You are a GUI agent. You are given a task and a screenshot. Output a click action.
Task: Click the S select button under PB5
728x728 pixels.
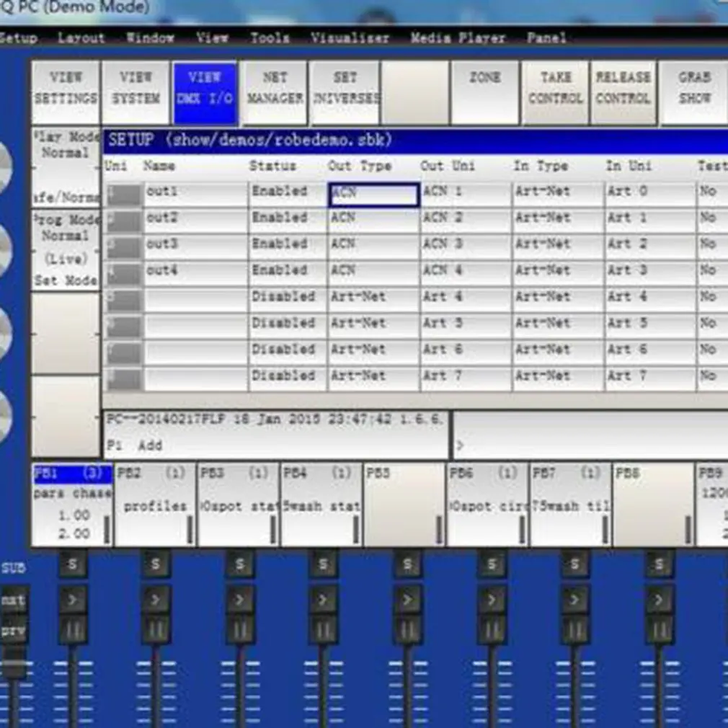click(408, 564)
